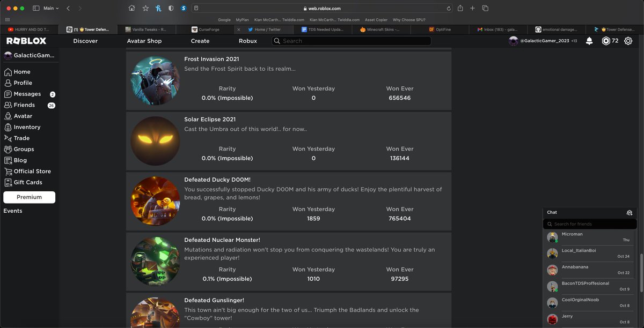Expand the Main tab group dropdown
Screen dimensions: 644x328
coord(51,8)
